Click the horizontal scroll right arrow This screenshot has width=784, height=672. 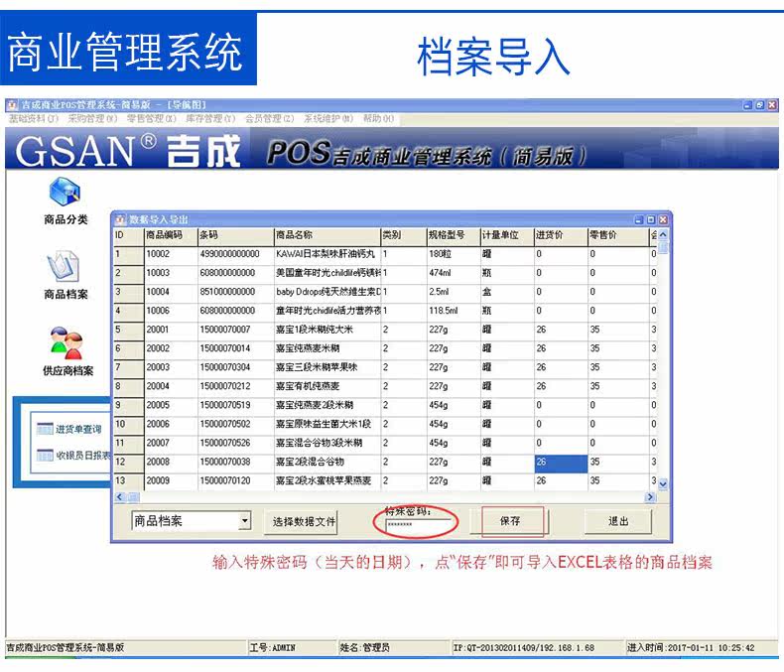pyautogui.click(x=650, y=497)
